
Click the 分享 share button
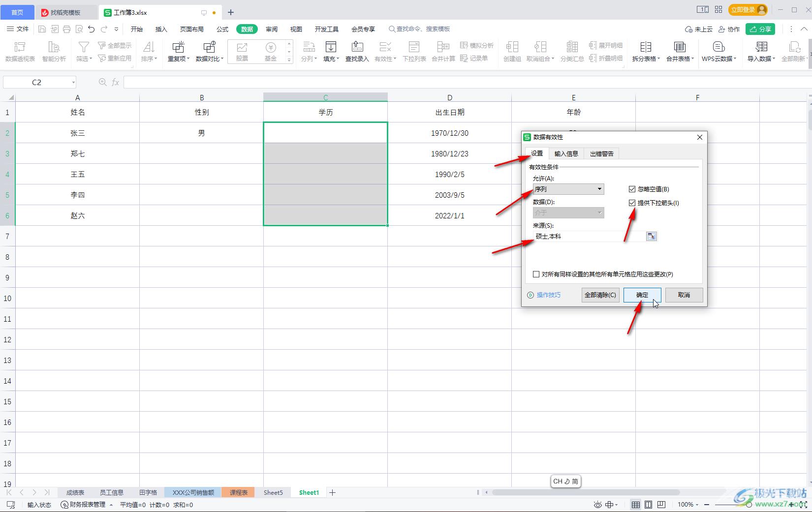click(760, 29)
